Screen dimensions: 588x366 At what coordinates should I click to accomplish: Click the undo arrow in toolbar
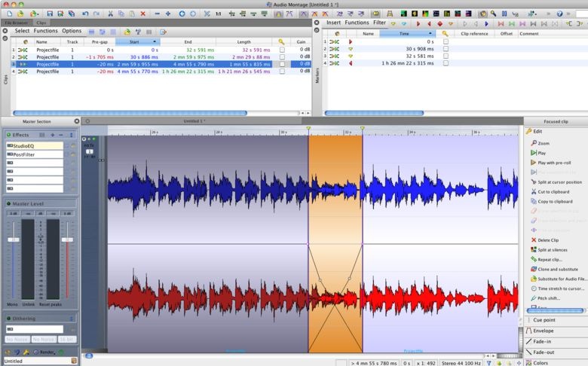click(x=84, y=14)
